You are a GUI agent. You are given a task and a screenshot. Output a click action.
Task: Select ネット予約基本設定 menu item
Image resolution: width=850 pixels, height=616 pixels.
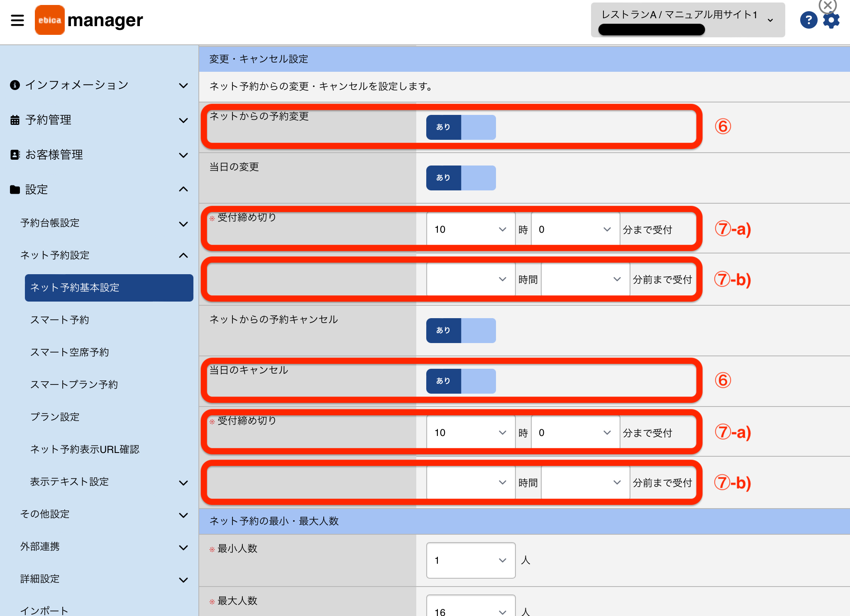(x=109, y=287)
